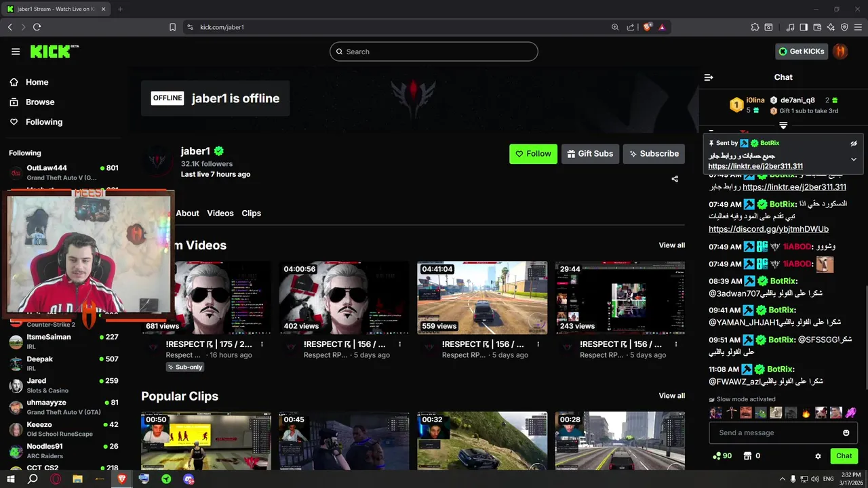Send message with green Chat button
Image resolution: width=868 pixels, height=488 pixels.
point(844,456)
